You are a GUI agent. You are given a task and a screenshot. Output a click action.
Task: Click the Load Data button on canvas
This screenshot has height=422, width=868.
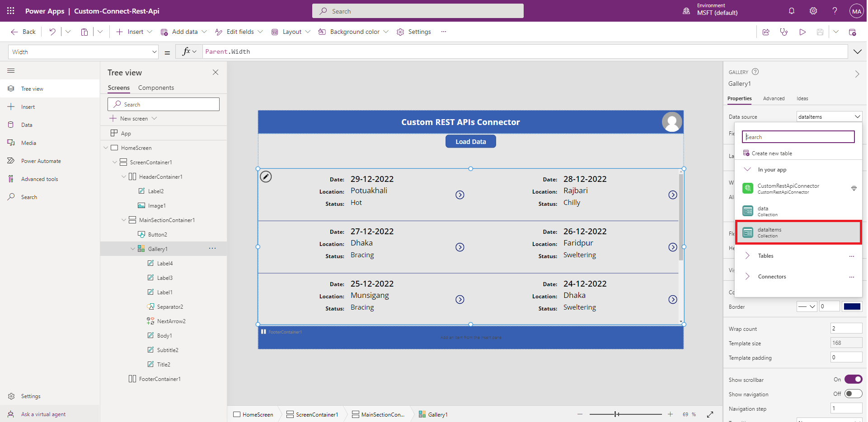pyautogui.click(x=470, y=142)
